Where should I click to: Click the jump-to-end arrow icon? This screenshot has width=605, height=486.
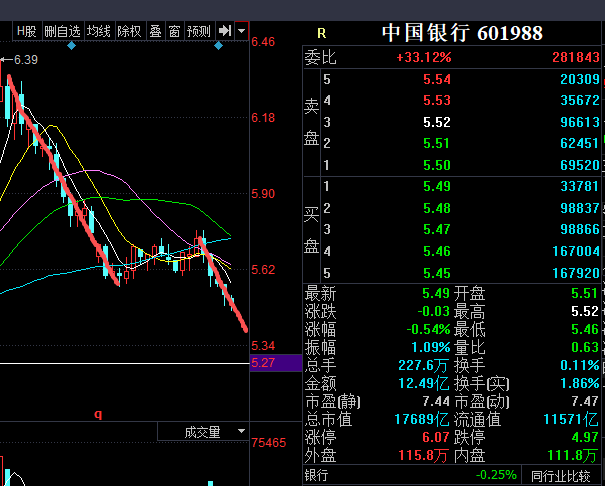(225, 31)
